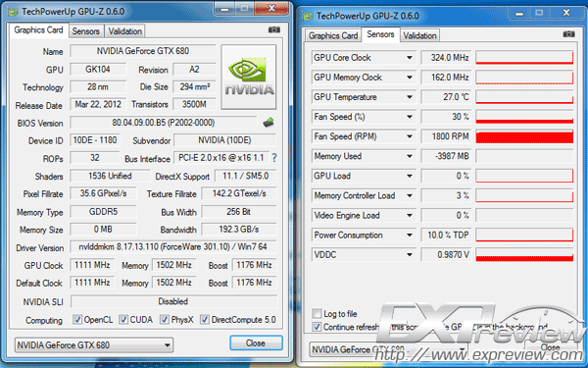
Task: Switch to Sensors tab in left window
Action: pyautogui.click(x=86, y=31)
